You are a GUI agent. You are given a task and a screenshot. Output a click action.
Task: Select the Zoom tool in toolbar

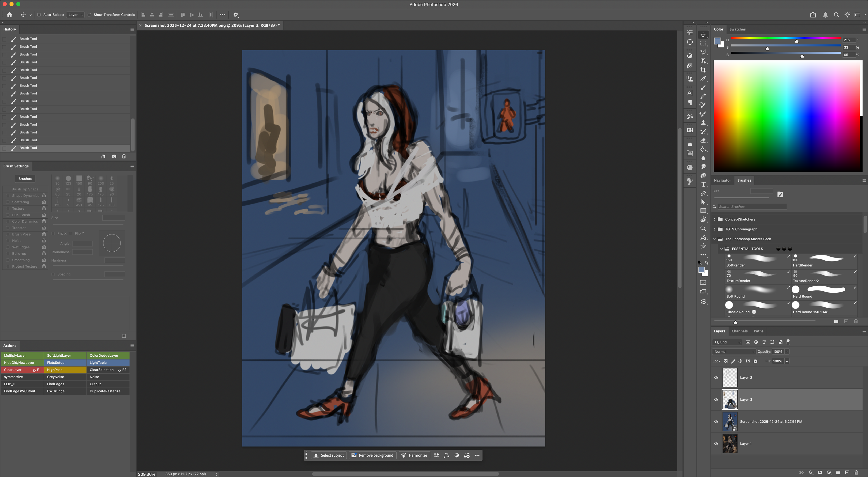click(x=703, y=228)
